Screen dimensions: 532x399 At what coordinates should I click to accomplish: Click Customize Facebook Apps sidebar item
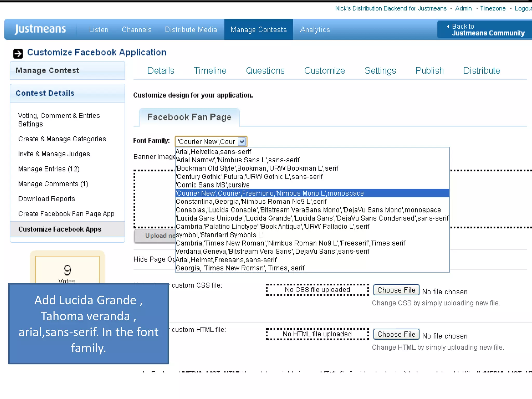click(60, 229)
